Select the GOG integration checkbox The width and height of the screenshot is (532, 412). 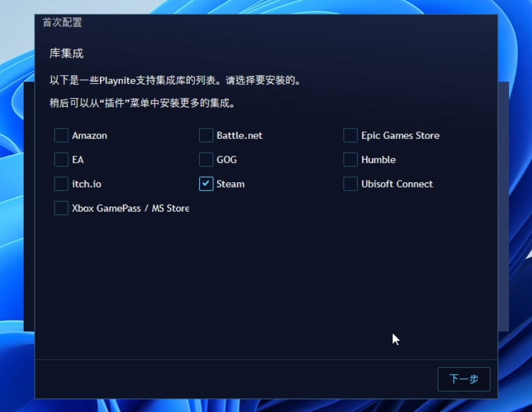coord(206,159)
